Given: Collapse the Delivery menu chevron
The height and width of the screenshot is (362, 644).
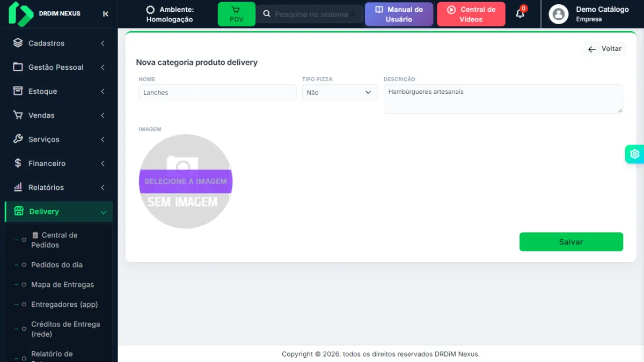Looking at the screenshot, I should [104, 212].
